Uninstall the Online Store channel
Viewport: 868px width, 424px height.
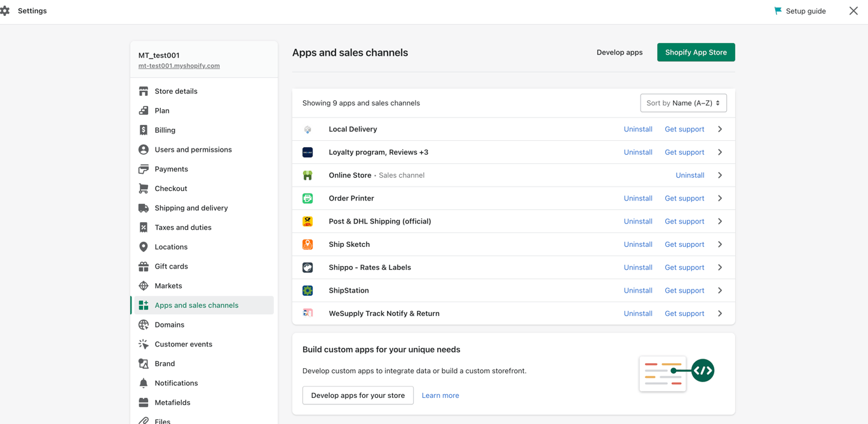point(689,175)
